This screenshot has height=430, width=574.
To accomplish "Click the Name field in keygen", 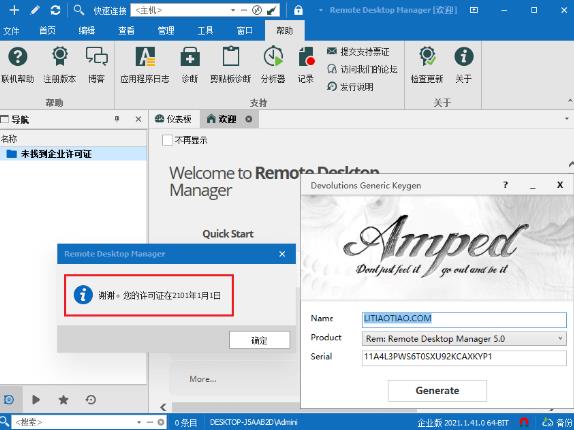I will pos(464,319).
